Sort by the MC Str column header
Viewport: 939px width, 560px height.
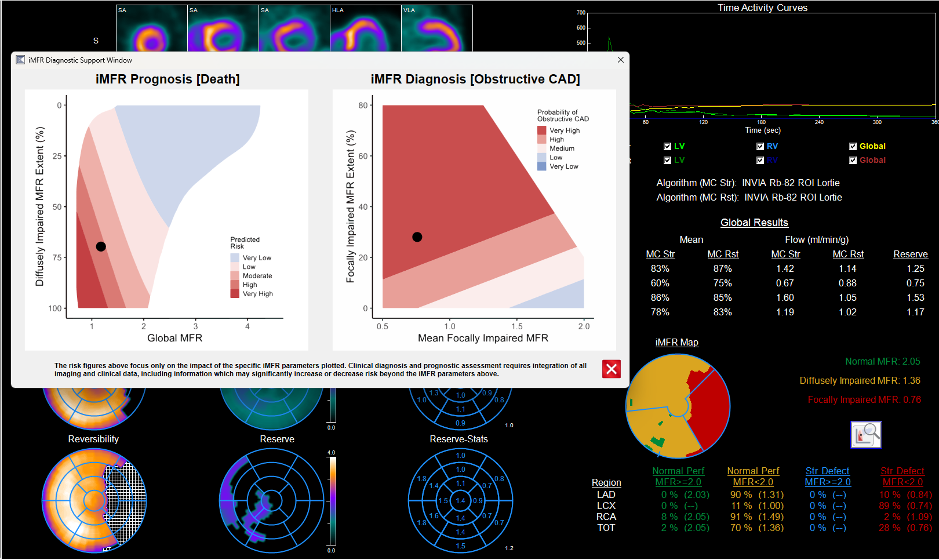tap(660, 254)
